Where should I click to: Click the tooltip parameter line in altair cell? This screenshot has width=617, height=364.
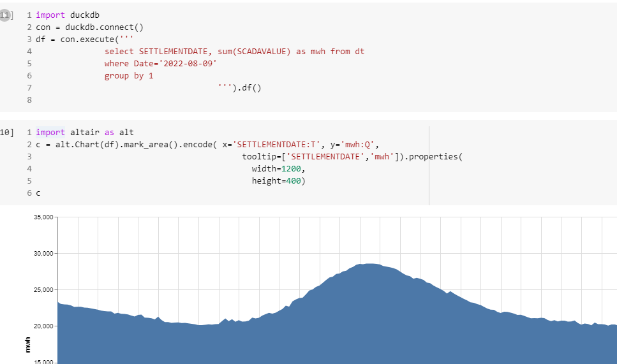tap(351, 157)
